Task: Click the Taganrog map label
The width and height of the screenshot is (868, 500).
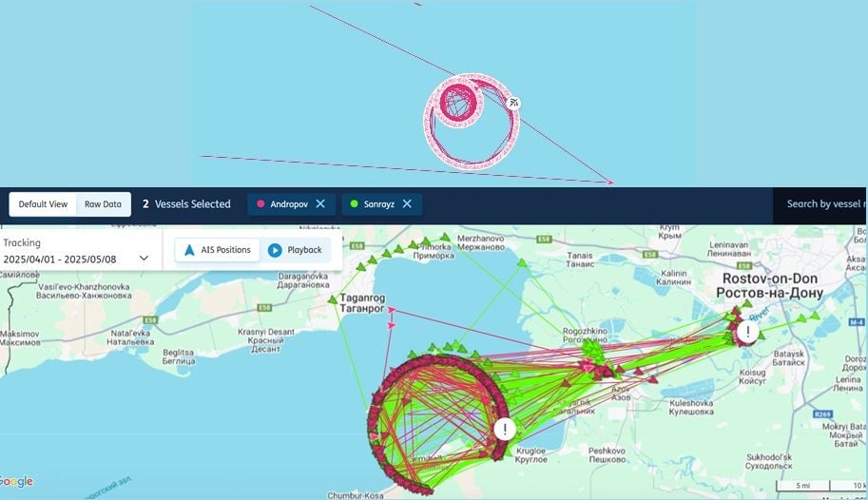Action: [362, 303]
